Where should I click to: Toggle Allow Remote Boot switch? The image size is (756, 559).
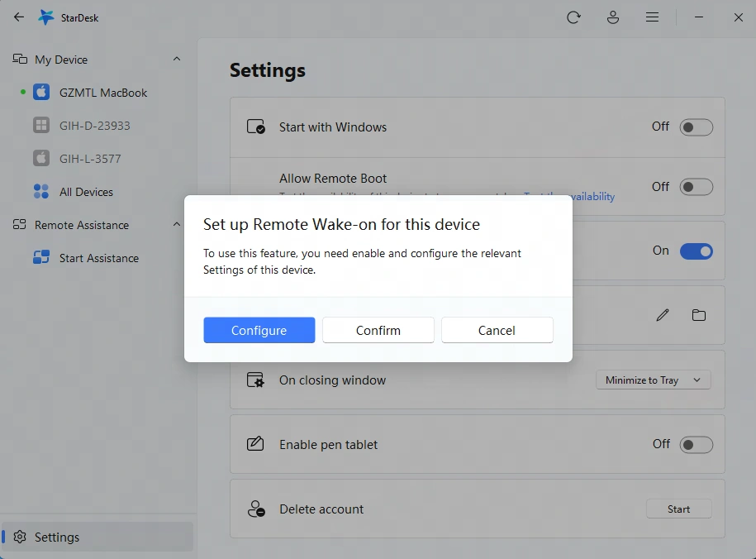click(697, 187)
